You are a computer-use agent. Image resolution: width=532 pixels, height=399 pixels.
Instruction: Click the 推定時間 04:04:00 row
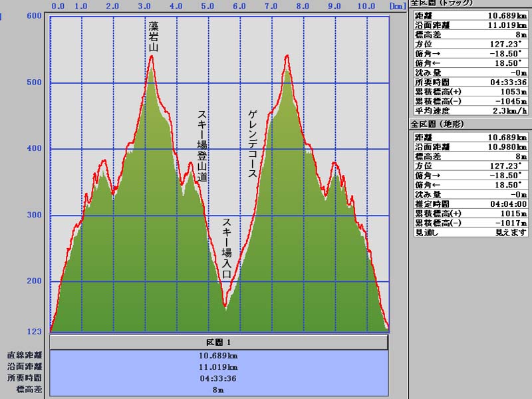tap(471, 204)
